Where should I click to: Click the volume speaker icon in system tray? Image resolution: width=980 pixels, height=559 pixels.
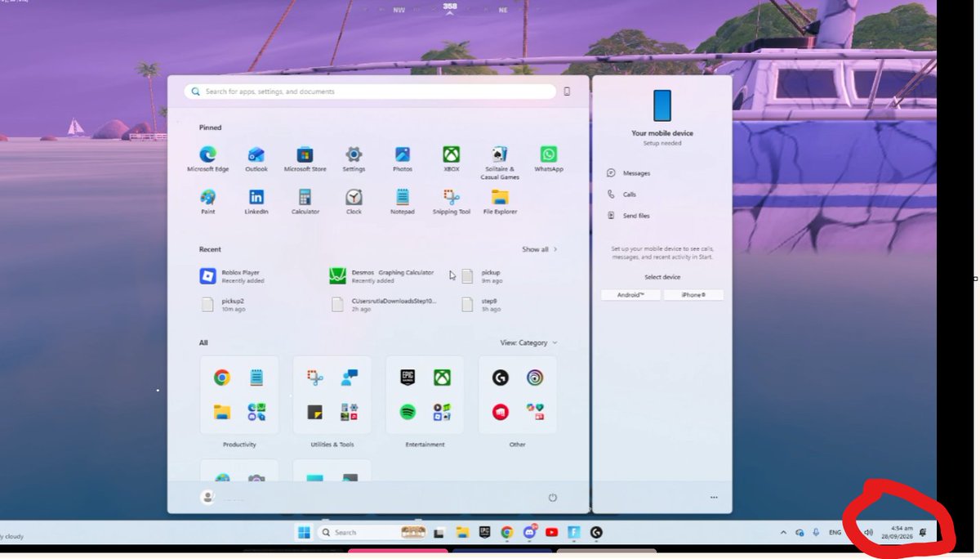[868, 533]
